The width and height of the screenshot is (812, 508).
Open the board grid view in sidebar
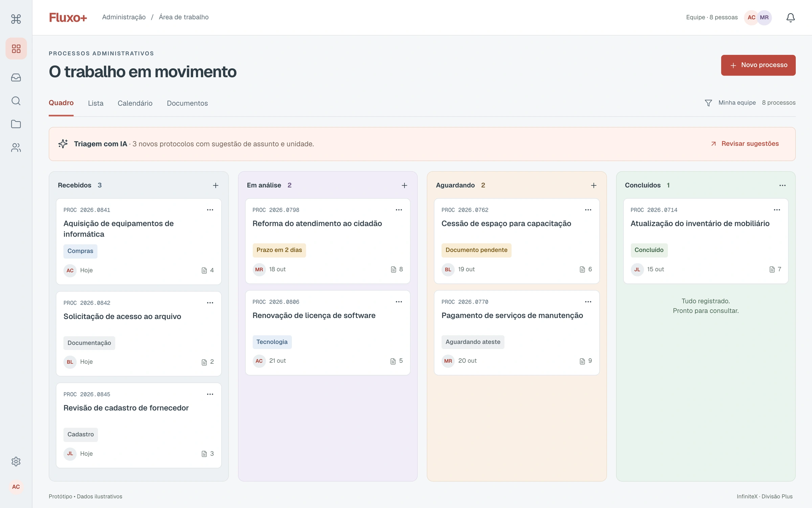[16, 48]
